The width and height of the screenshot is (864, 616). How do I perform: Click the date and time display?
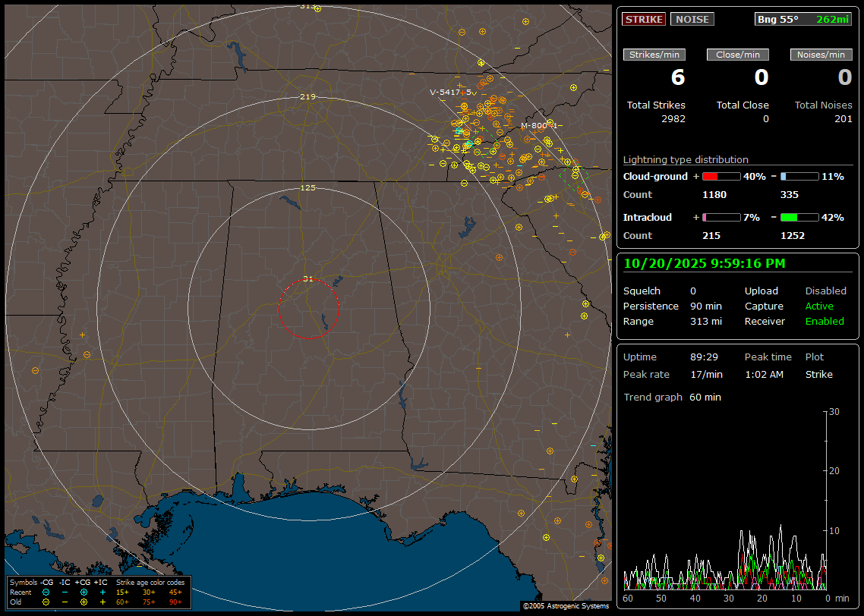point(705,263)
